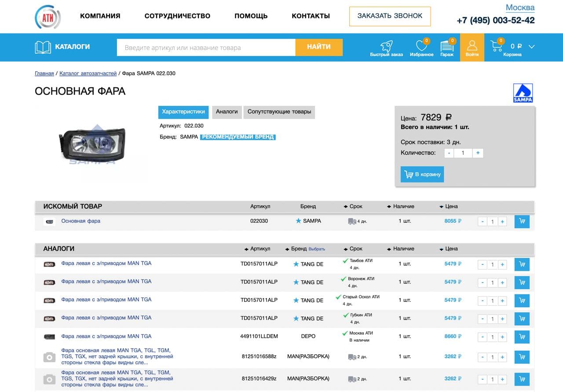The image size is (563, 392).
Task: Click the Найти search button
Action: (x=319, y=47)
